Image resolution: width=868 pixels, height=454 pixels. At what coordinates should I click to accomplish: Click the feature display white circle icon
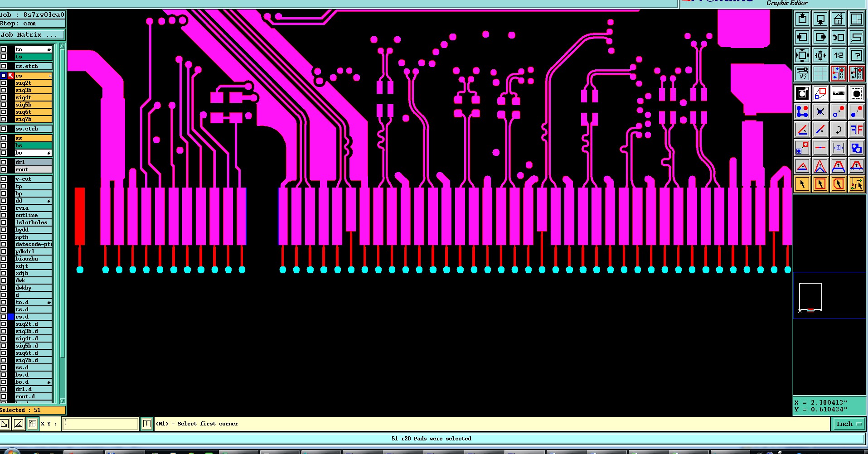802,94
